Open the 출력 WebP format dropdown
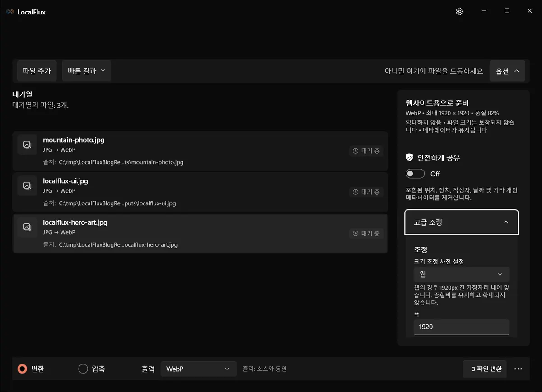The image size is (542, 392). pos(199,369)
